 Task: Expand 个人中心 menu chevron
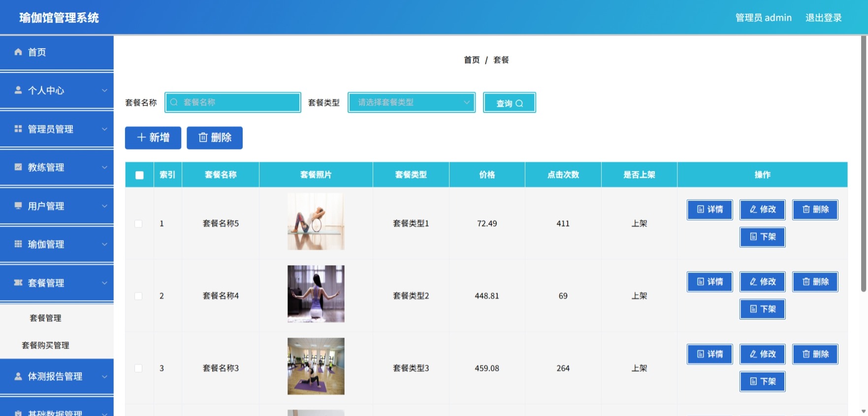pos(104,90)
